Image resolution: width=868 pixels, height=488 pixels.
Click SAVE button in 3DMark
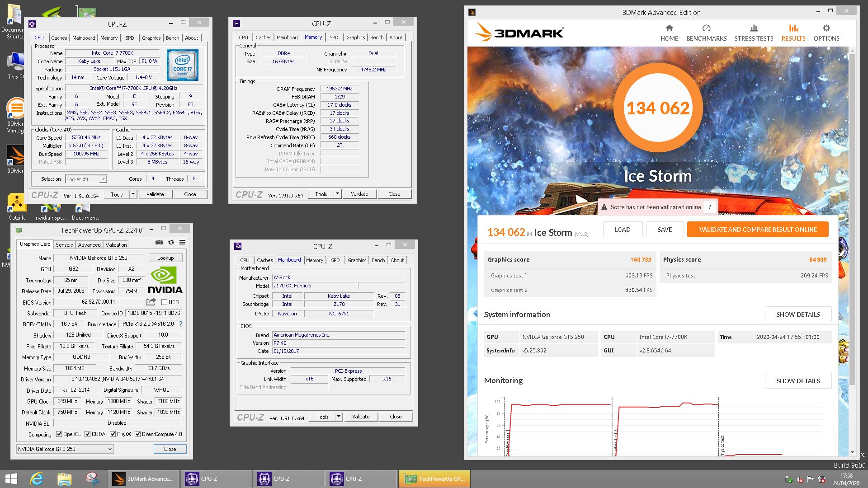(665, 230)
